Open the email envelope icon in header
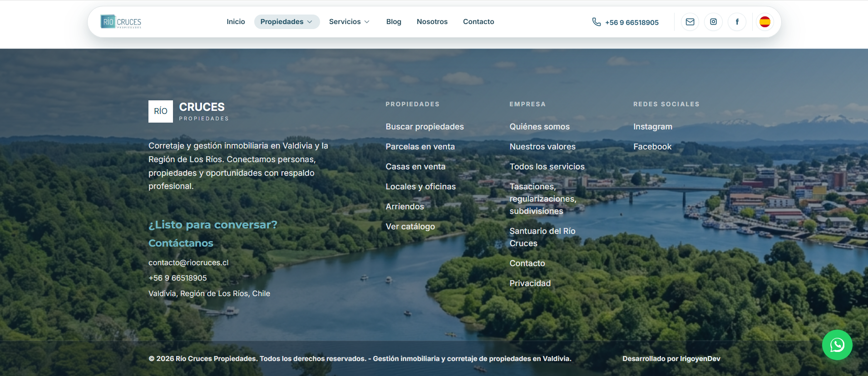Viewport: 868px width, 376px height. tap(690, 22)
